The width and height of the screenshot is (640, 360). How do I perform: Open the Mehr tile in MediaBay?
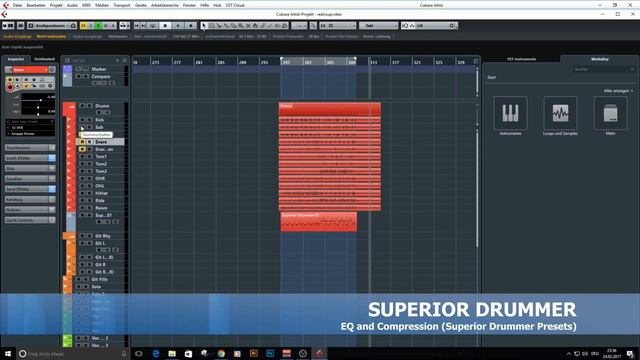click(x=611, y=113)
